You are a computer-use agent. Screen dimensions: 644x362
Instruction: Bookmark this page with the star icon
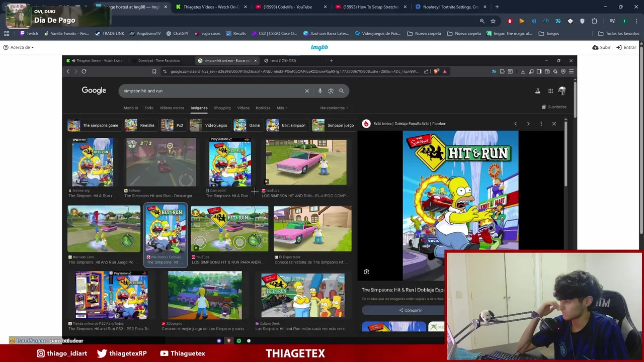(x=493, y=21)
